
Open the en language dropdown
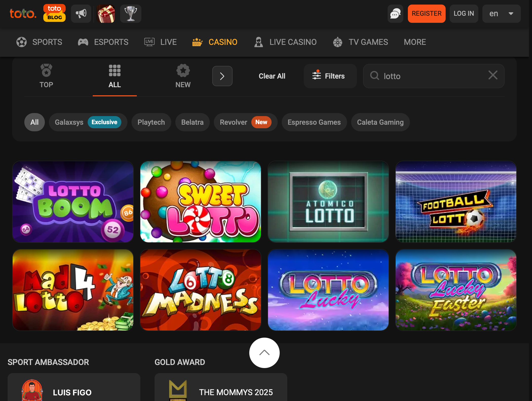(501, 14)
